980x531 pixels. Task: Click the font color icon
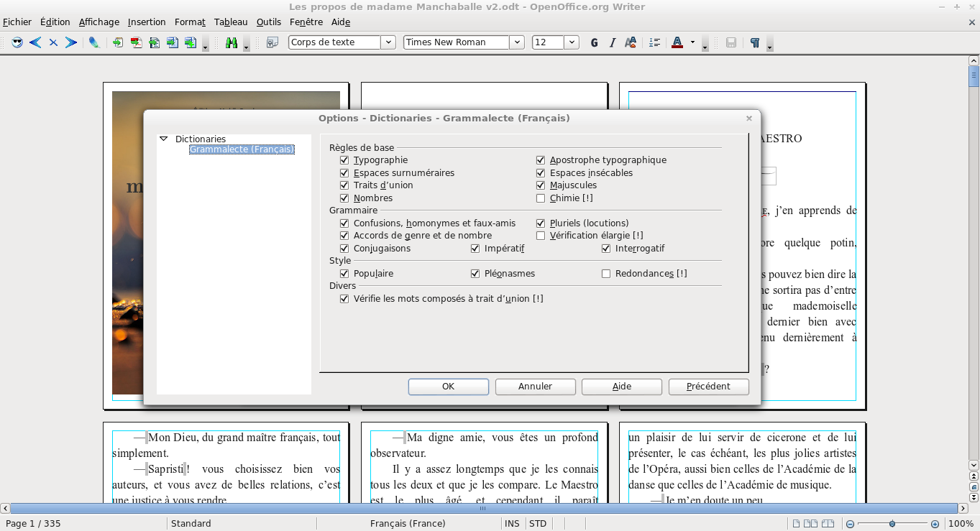677,42
